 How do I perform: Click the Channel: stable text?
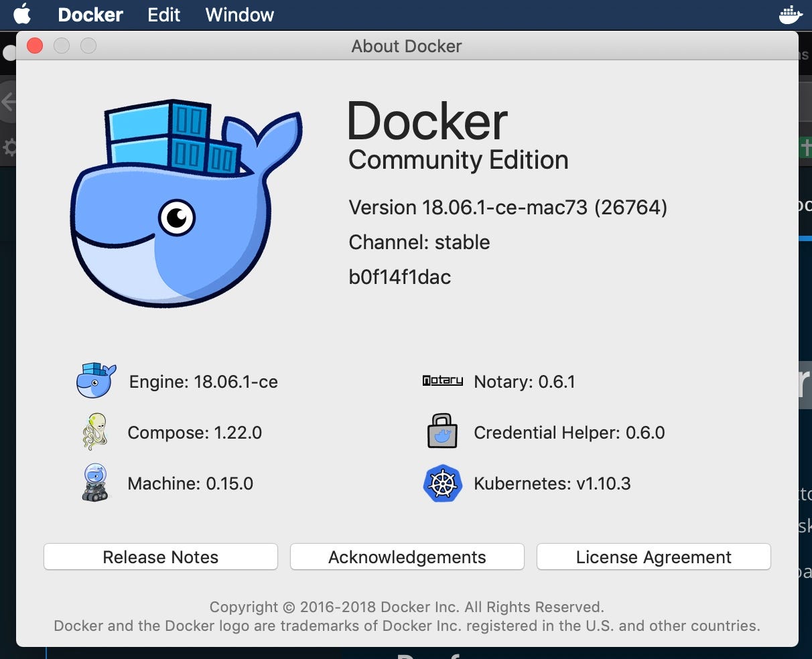pyautogui.click(x=419, y=242)
